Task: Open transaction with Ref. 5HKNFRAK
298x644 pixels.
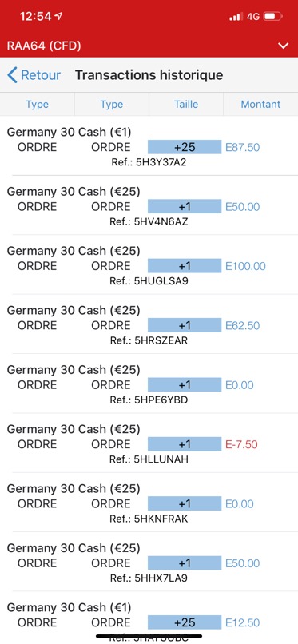Action: (x=149, y=519)
